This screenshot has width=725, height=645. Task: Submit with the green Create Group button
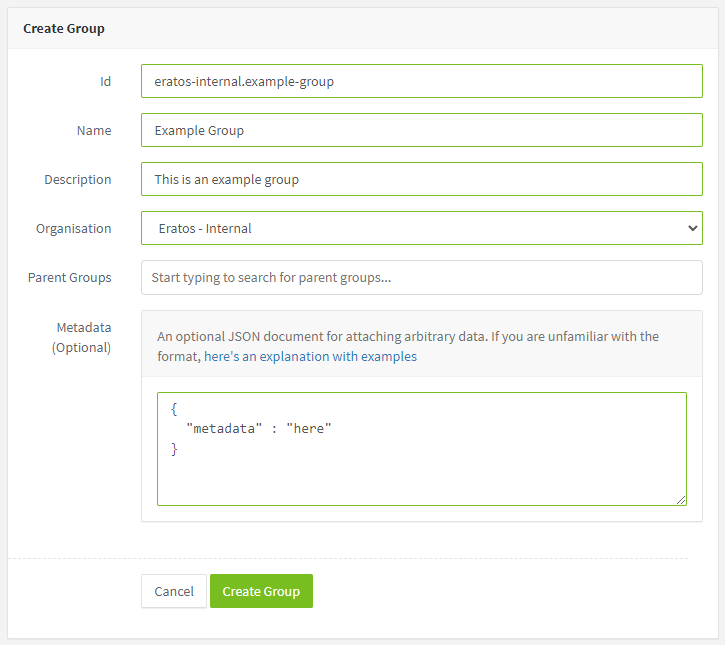[261, 591]
